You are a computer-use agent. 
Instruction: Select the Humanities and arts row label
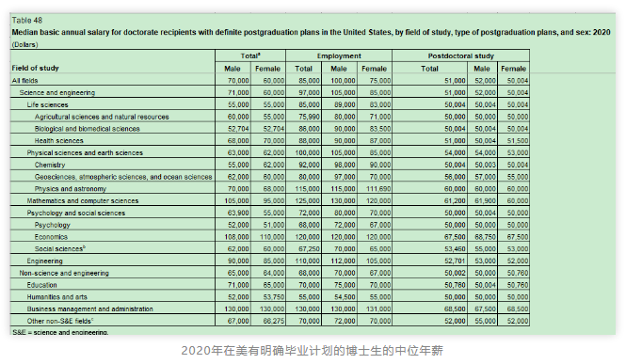pyautogui.click(x=56, y=296)
